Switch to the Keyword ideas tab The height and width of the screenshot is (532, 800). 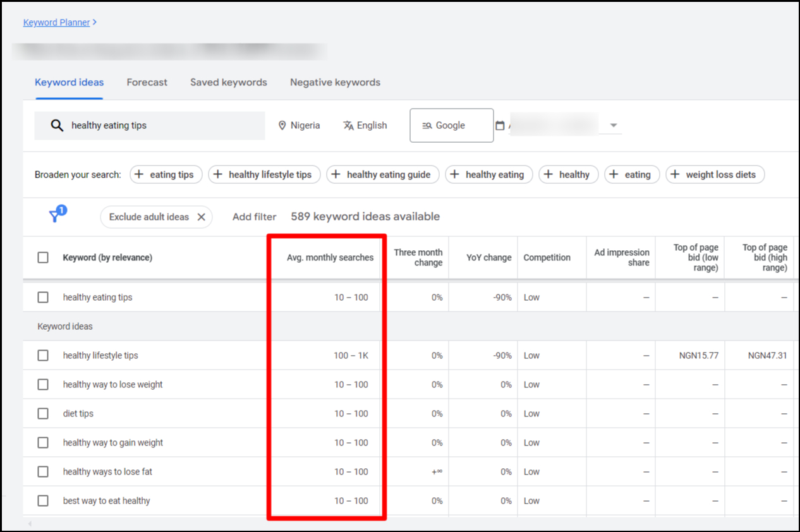click(69, 82)
